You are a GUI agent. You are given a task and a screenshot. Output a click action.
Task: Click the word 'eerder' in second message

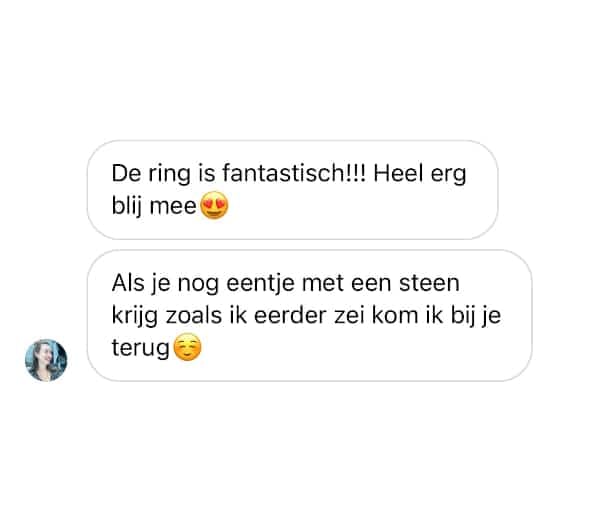tap(290, 315)
